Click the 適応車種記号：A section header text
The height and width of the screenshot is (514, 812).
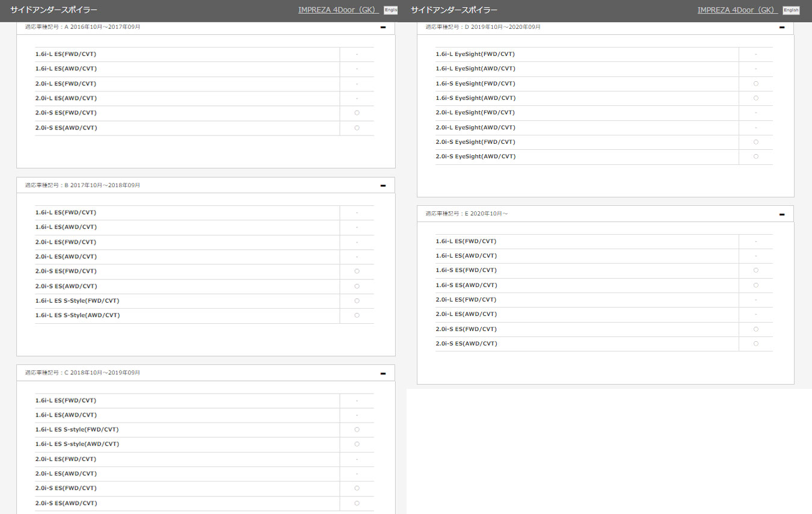[x=82, y=27]
